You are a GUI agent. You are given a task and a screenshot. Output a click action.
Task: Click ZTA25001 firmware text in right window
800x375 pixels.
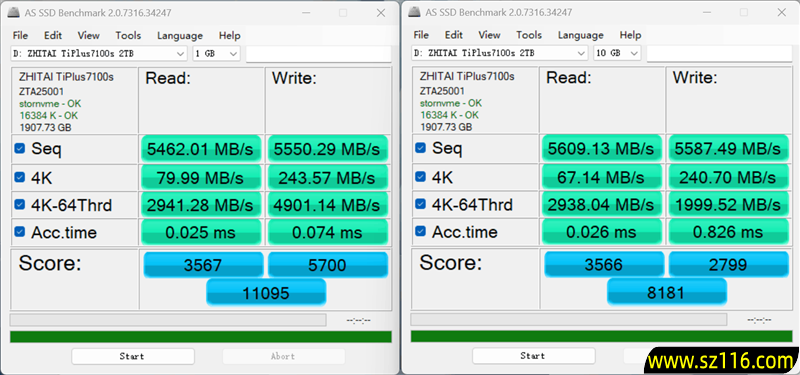click(442, 91)
